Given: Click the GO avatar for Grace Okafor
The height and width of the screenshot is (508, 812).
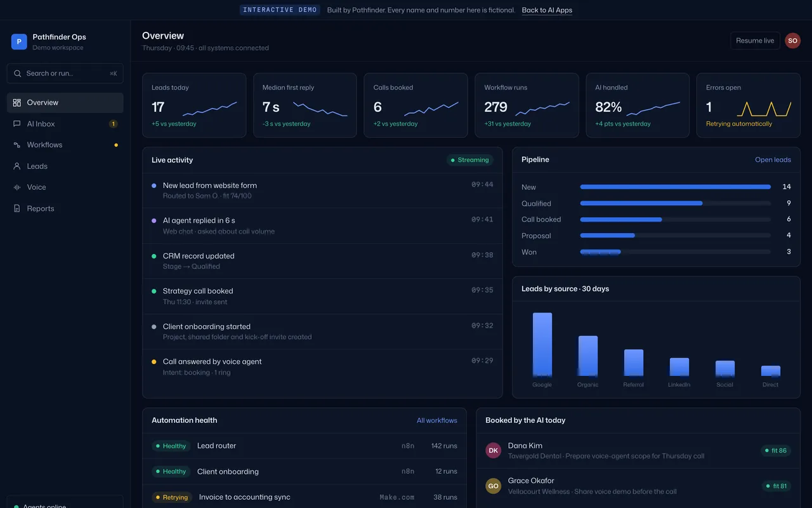Looking at the screenshot, I should pyautogui.click(x=494, y=486).
